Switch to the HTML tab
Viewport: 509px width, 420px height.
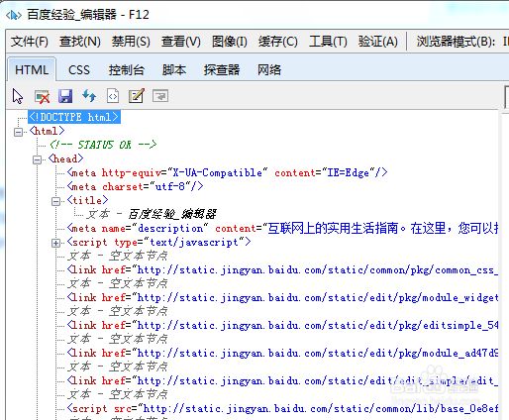click(x=32, y=69)
